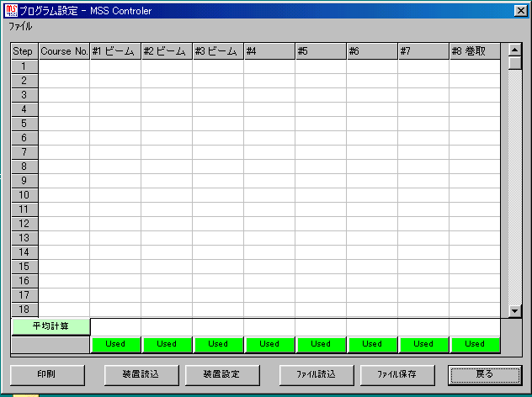This screenshot has height=397, width=532.
Task: Toggle the Used button under #8 巻取
Action: click(x=475, y=344)
